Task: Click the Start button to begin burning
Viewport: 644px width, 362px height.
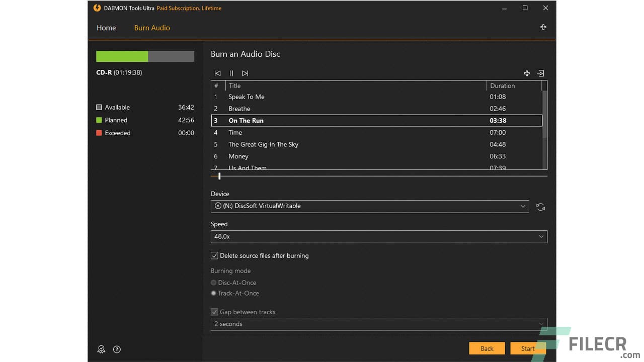Action: [x=528, y=348]
